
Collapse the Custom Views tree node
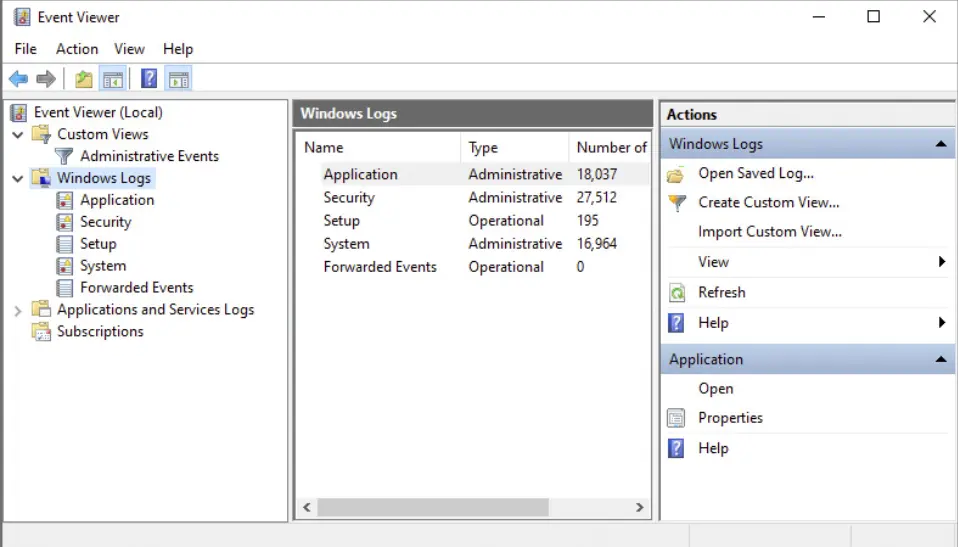pos(18,135)
